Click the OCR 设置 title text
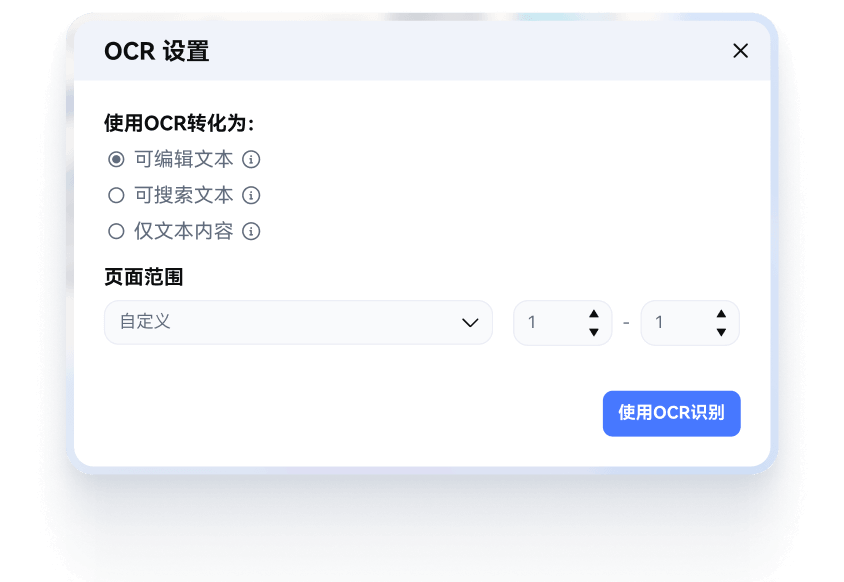 click(x=157, y=51)
